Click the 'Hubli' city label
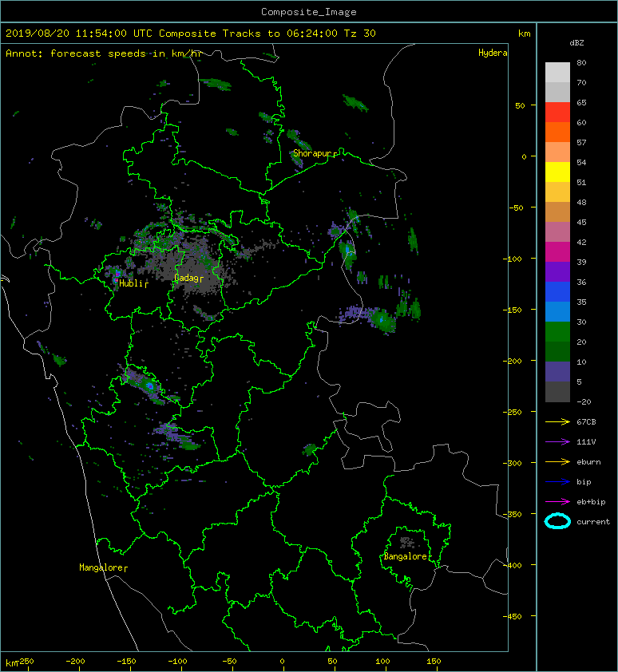Screen dimensions: 618x672 click(x=131, y=283)
